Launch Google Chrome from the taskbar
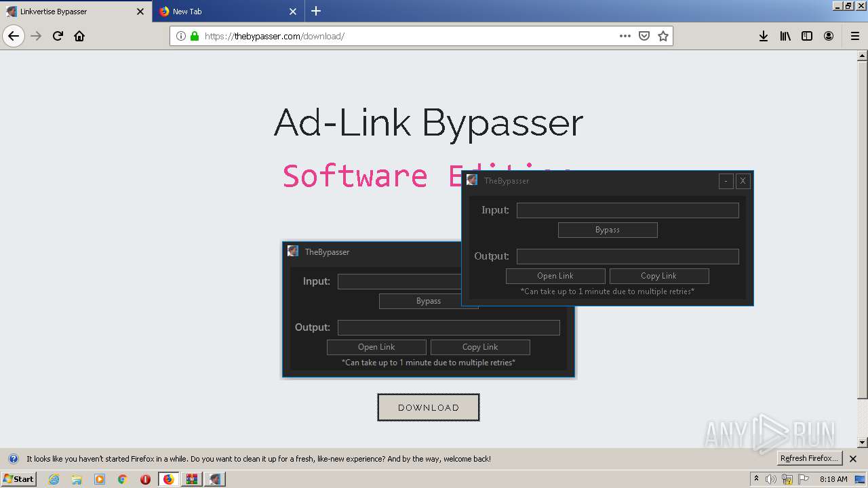The height and width of the screenshot is (488, 868). [122, 479]
